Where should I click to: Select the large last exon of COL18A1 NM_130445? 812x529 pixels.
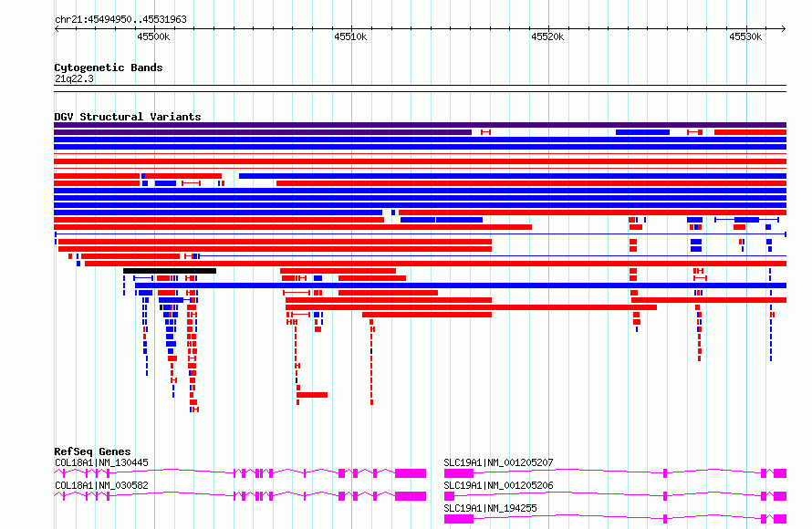click(411, 473)
